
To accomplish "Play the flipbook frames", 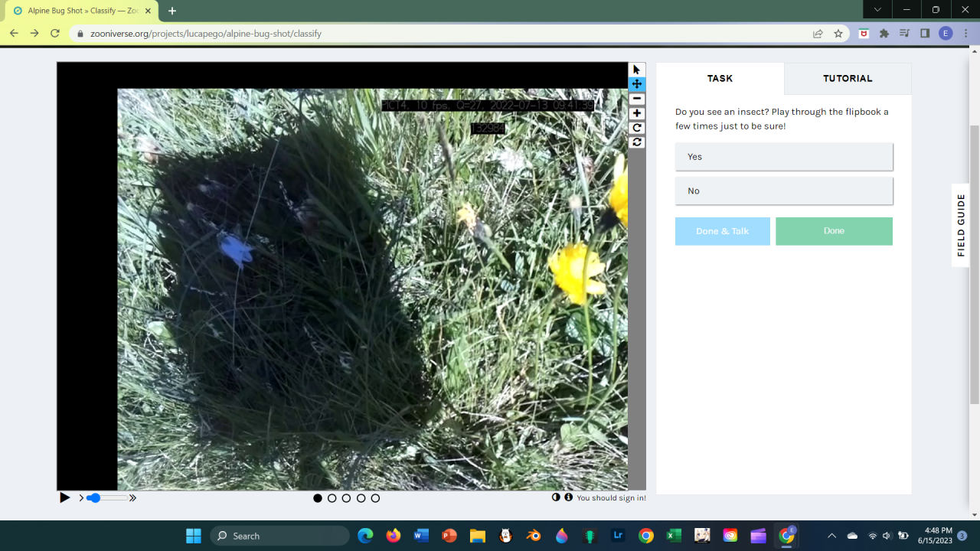I will 65,498.
